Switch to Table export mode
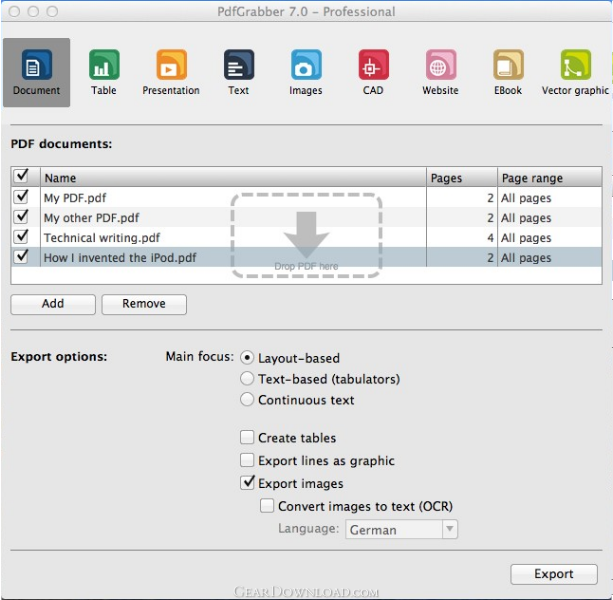The height and width of the screenshot is (600, 613). coord(104,72)
